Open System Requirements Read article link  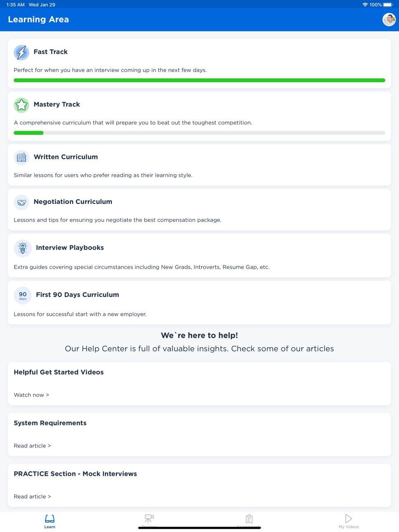[32, 446]
